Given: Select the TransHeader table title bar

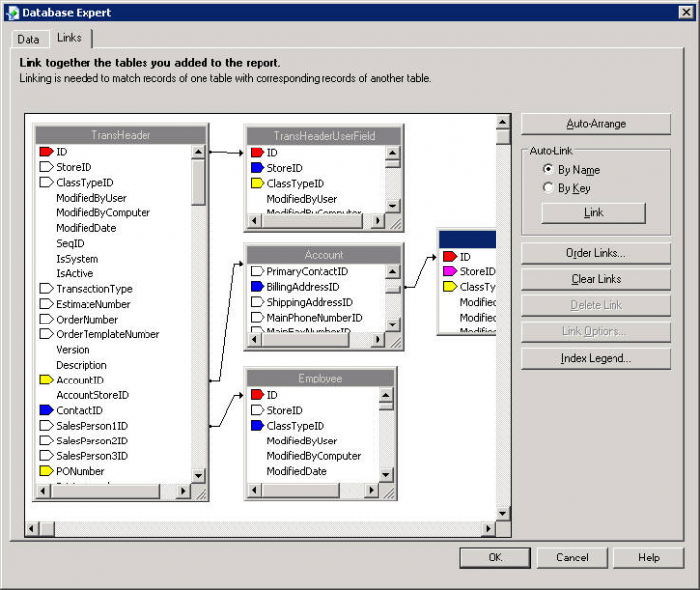Looking at the screenshot, I should tap(121, 135).
